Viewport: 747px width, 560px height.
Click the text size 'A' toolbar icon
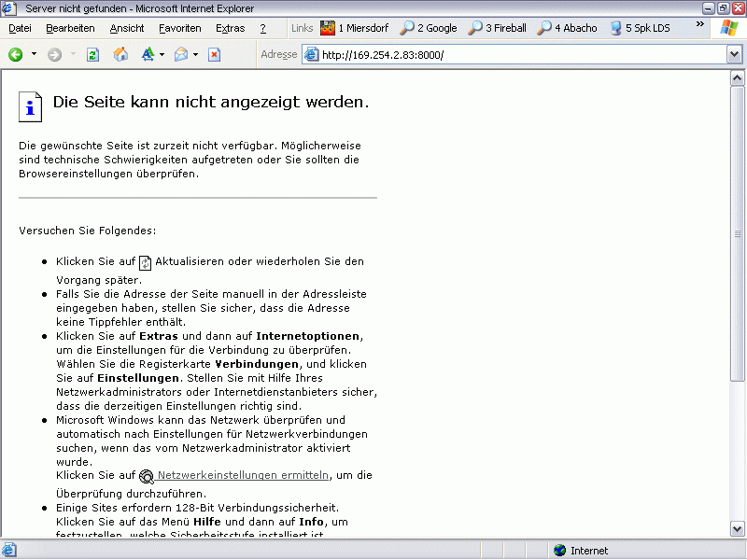pyautogui.click(x=148, y=55)
